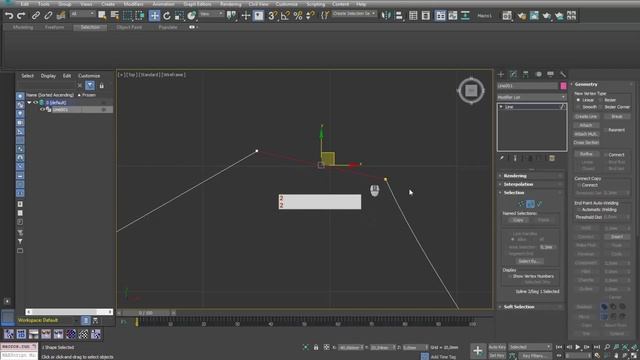Viewport: 640px width, 360px height.
Task: Click the Break button
Action: pos(617,116)
